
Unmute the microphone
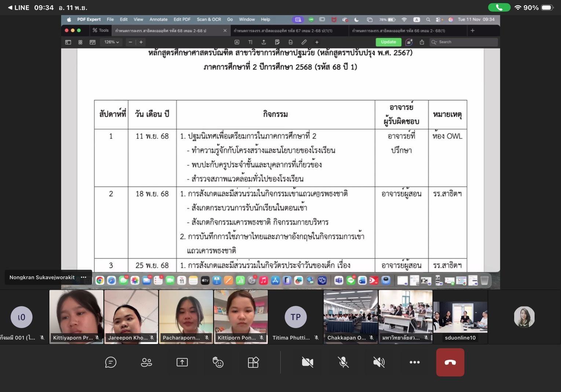coord(343,362)
